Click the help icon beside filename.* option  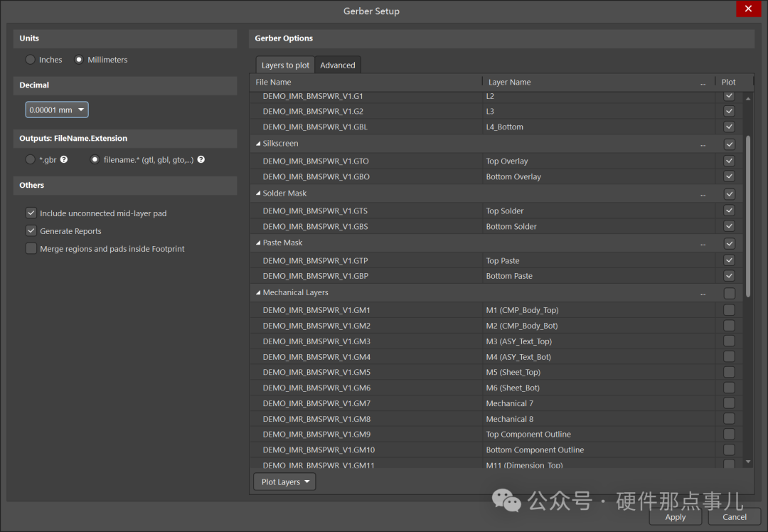201,160
